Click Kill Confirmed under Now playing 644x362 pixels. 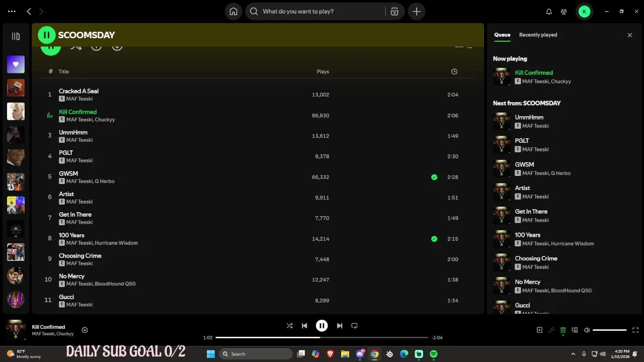pyautogui.click(x=534, y=72)
